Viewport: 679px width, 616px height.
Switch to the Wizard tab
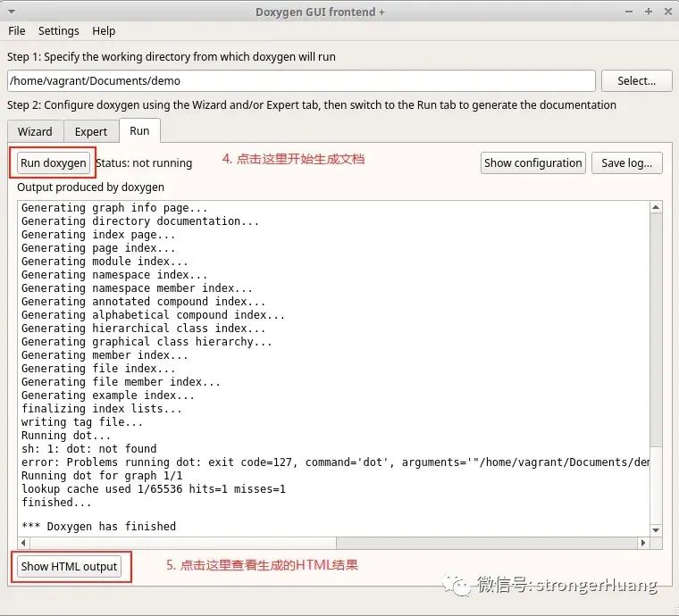tap(36, 131)
